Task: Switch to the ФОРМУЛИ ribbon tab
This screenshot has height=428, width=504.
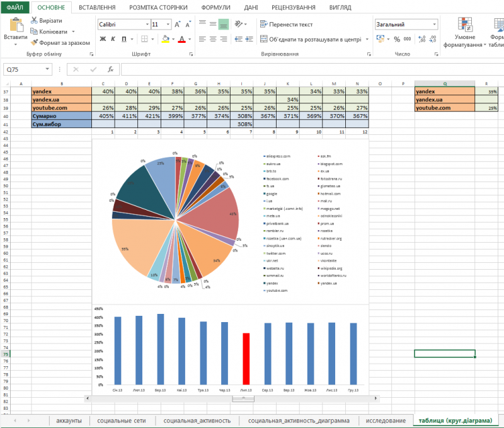Action: point(215,8)
